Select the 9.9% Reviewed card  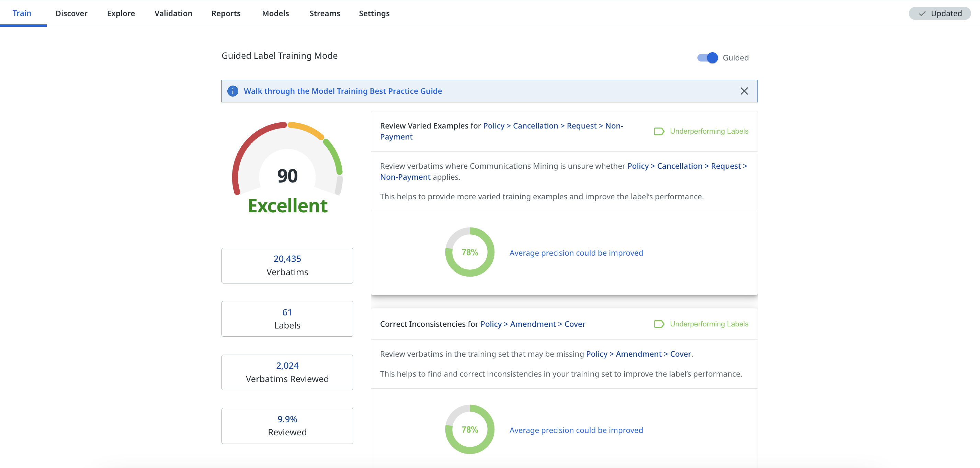287,426
